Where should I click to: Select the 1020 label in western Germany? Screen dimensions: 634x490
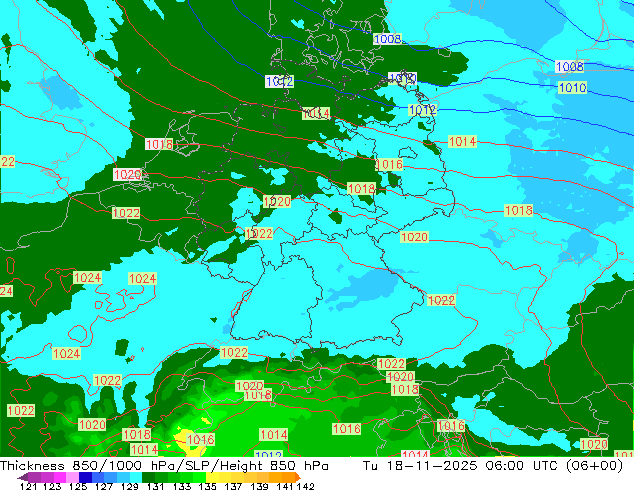[x=277, y=201]
